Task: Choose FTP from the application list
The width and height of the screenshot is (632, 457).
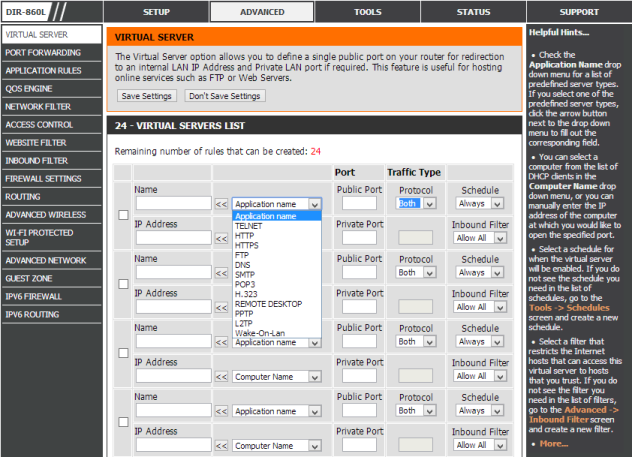Action: (276, 255)
